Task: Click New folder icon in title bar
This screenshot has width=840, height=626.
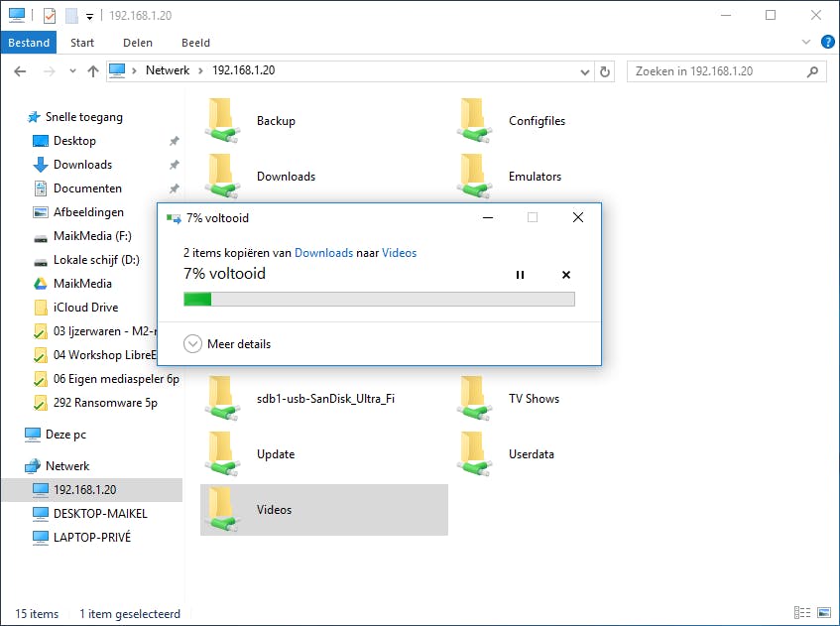Action: [71, 16]
